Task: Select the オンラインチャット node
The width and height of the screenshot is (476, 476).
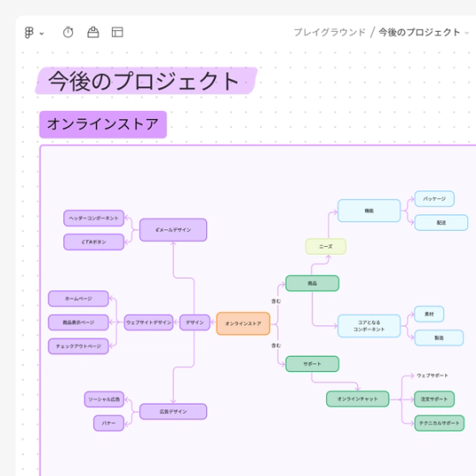Action: (358, 399)
